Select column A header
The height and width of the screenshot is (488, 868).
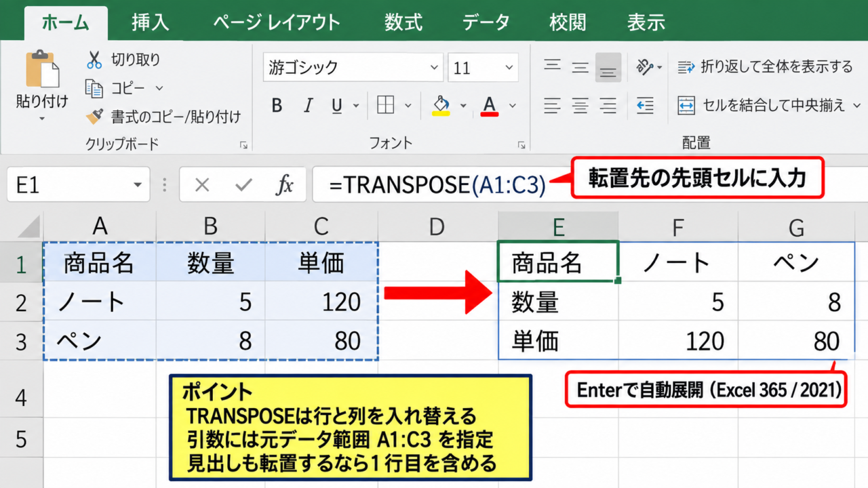click(100, 227)
